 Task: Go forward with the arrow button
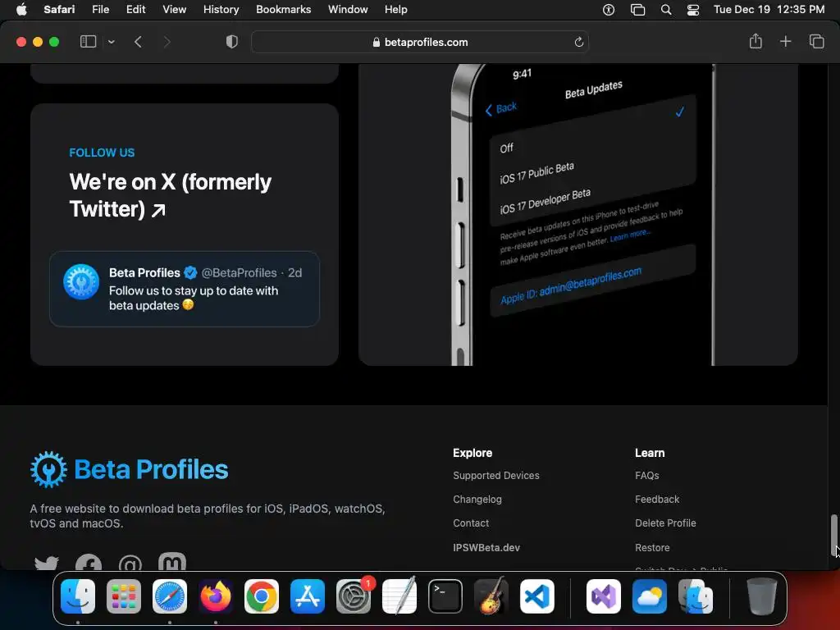(x=167, y=42)
